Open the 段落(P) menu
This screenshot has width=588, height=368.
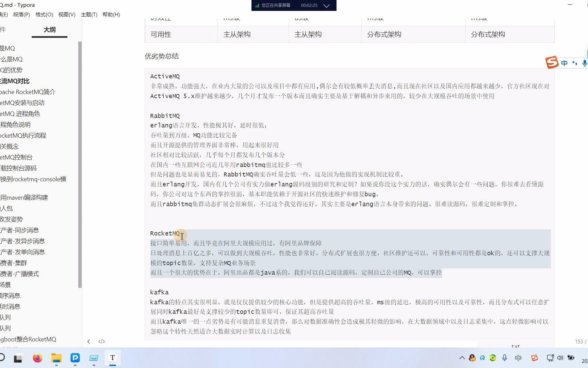pyautogui.click(x=21, y=15)
